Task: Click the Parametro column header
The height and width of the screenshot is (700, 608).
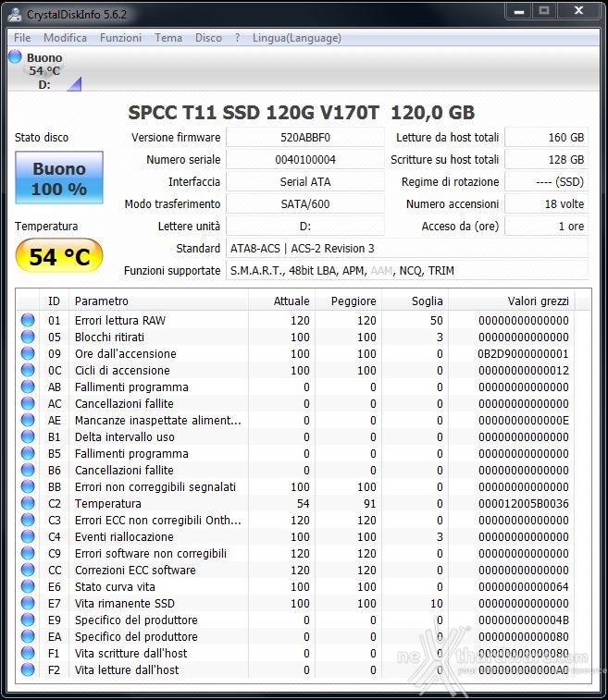Action: click(x=158, y=301)
